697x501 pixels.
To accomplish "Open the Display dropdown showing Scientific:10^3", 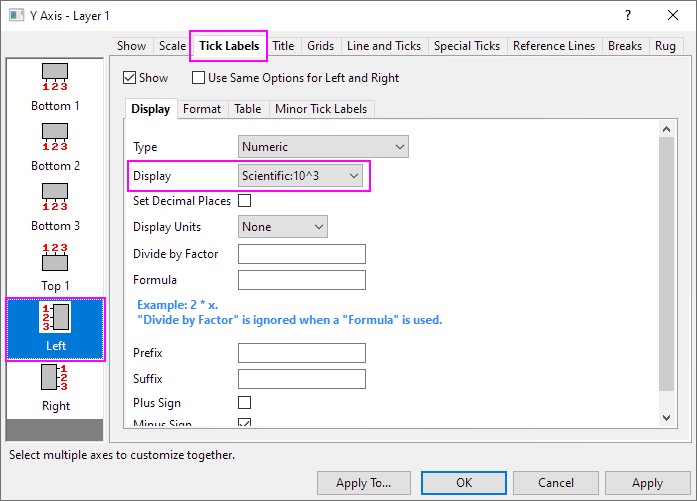I will pyautogui.click(x=300, y=176).
